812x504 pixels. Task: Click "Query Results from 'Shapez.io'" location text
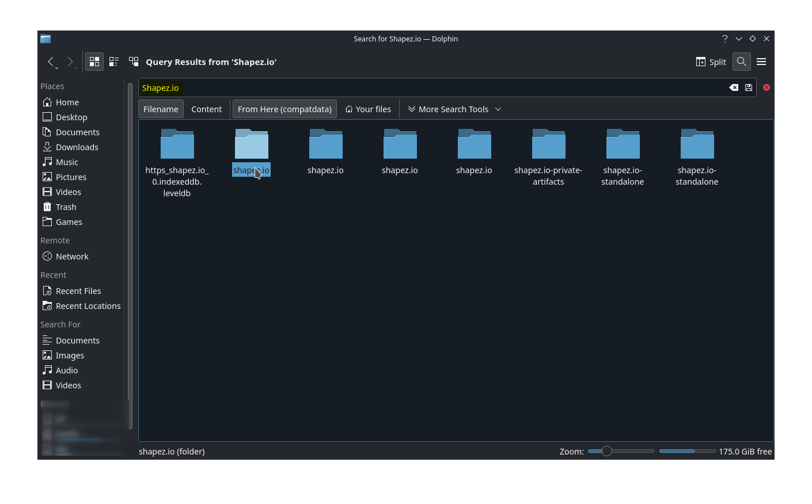(x=211, y=62)
